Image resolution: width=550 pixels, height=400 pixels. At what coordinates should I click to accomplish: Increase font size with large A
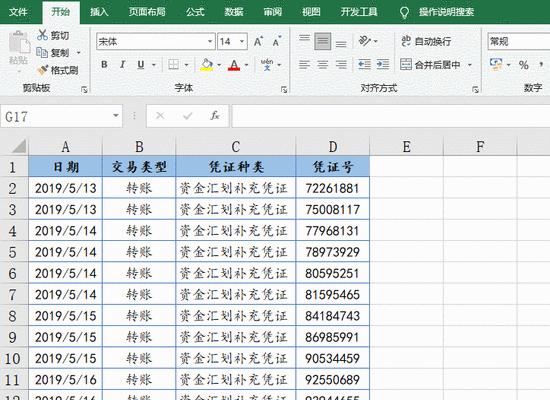click(x=258, y=42)
